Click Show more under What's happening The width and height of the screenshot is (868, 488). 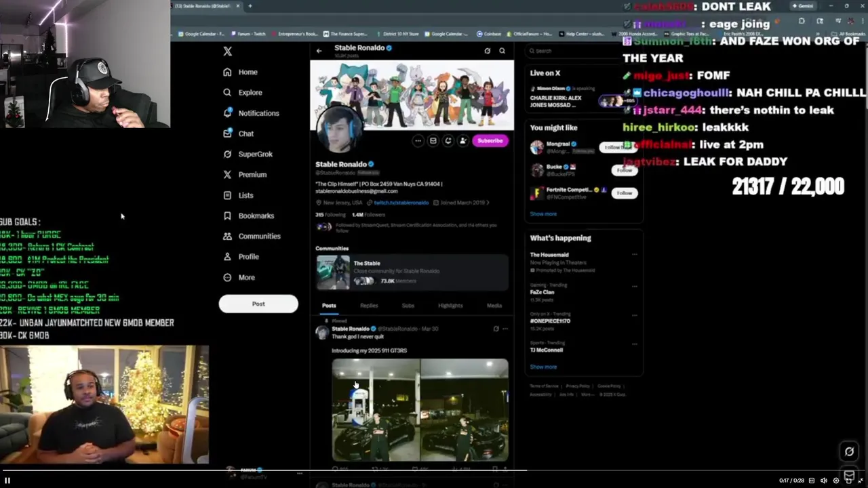coord(543,367)
